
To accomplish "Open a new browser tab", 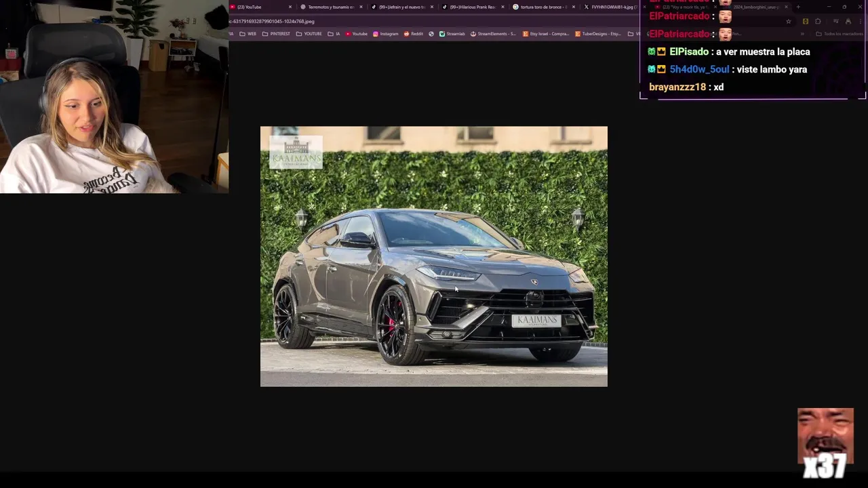I will (x=798, y=7).
